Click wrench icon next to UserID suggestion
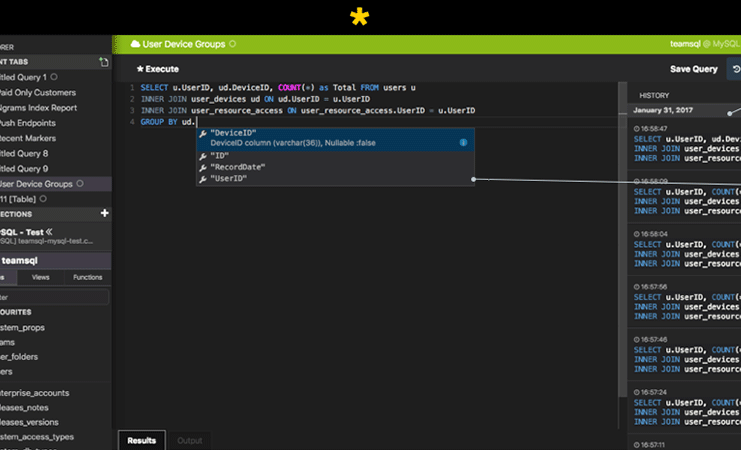This screenshot has height=450, width=741. (x=203, y=179)
